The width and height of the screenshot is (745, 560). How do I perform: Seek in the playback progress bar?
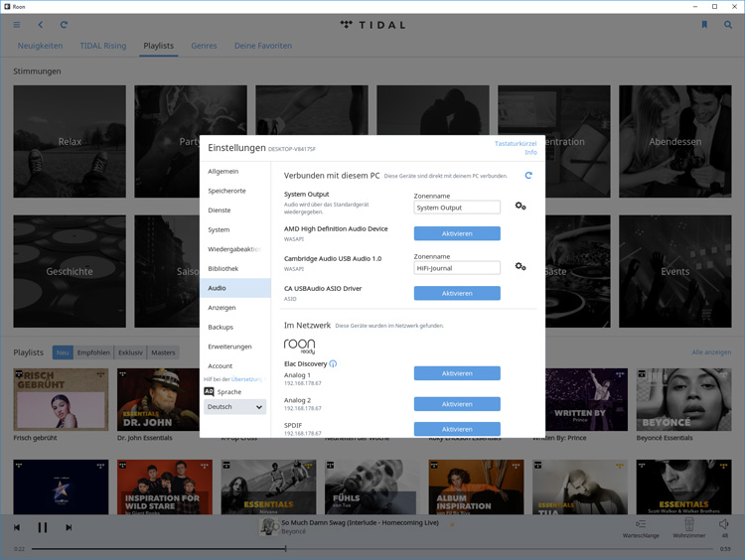click(372, 549)
